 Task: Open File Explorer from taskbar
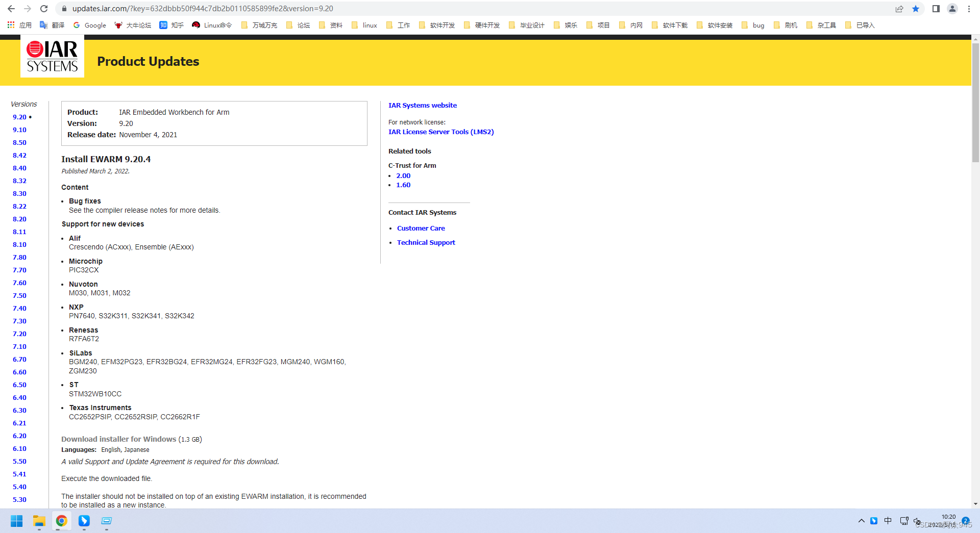pos(39,521)
